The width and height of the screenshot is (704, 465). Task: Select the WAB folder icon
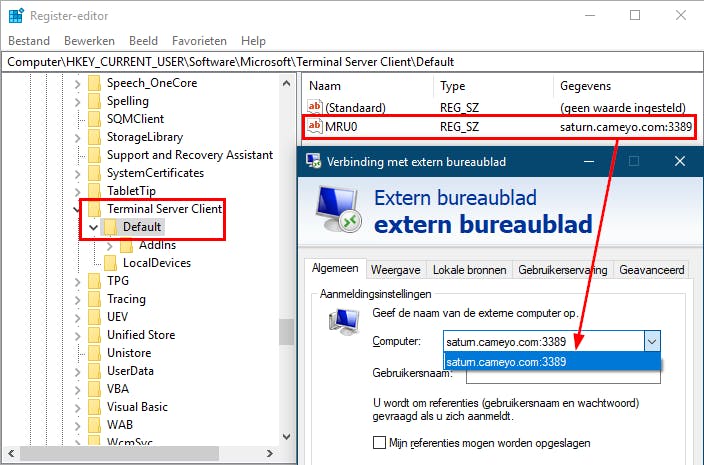(94, 425)
